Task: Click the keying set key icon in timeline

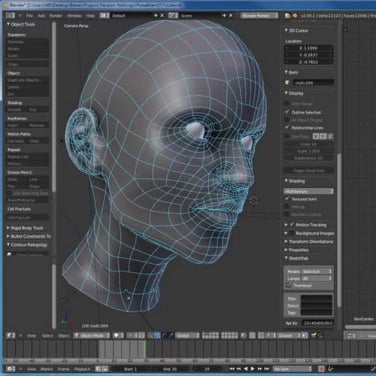Action: [x=331, y=368]
